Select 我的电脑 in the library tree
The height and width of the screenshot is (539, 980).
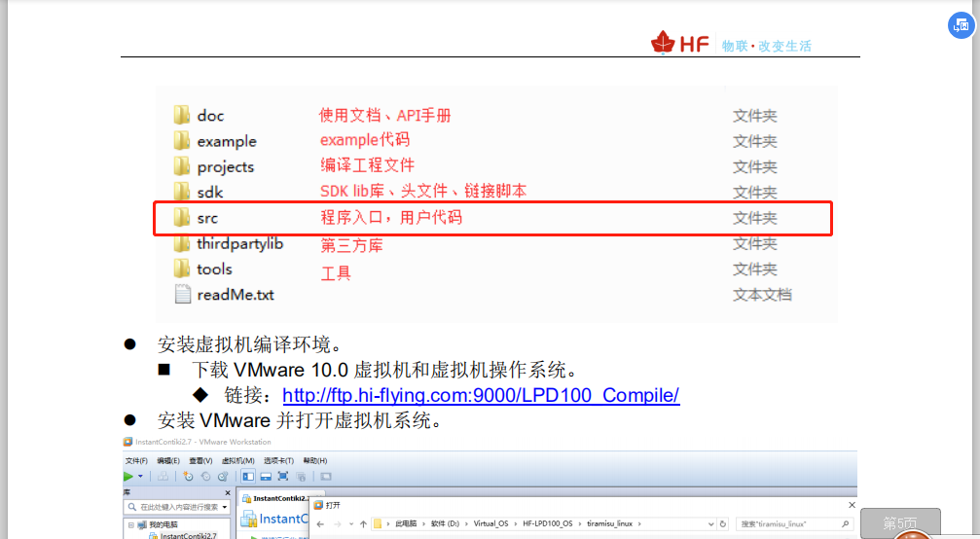(163, 524)
